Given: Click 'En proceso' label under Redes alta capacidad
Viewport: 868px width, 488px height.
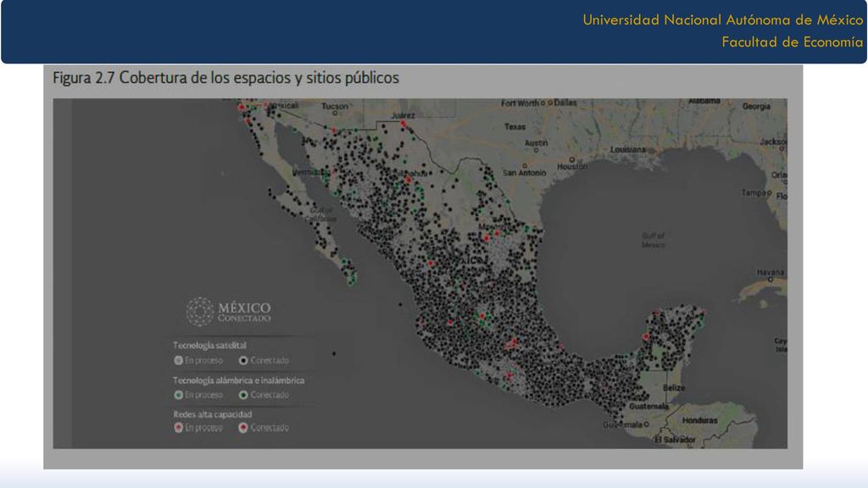Looking at the screenshot, I should click(x=203, y=427).
